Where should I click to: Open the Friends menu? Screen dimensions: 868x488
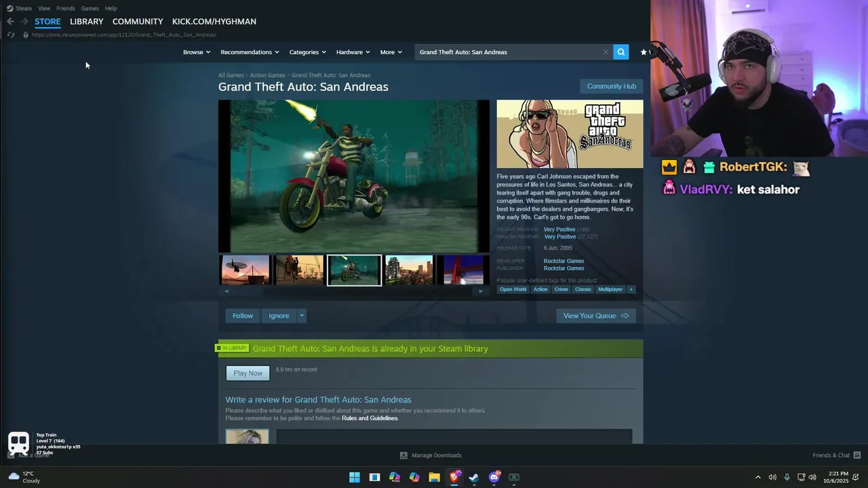click(66, 8)
